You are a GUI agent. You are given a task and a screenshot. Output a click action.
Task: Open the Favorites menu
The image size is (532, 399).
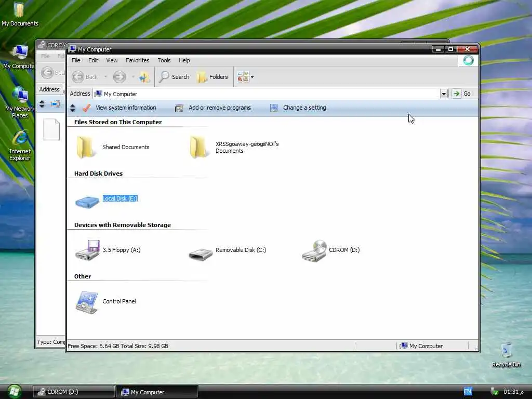(x=137, y=60)
